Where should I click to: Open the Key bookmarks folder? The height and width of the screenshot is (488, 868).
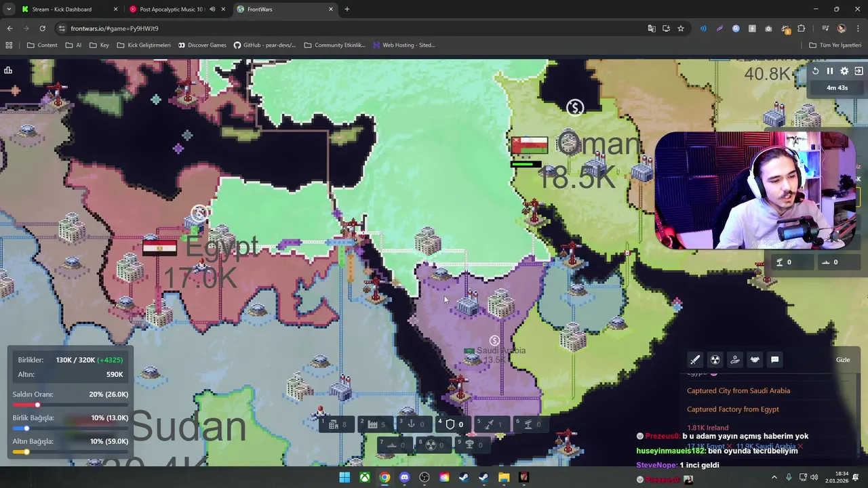pyautogui.click(x=98, y=45)
